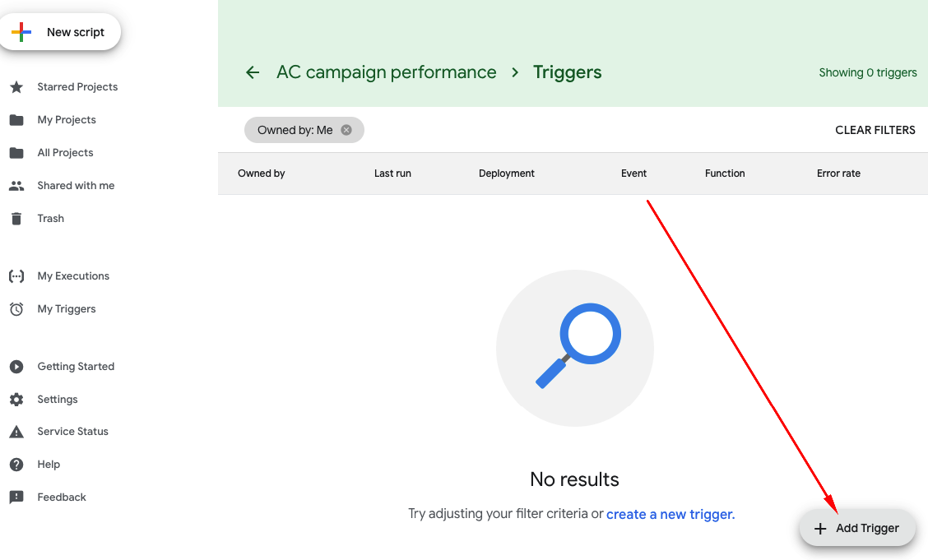Click the Owned by: Me filter chip
The width and height of the screenshot is (928, 560).
pyautogui.click(x=295, y=130)
